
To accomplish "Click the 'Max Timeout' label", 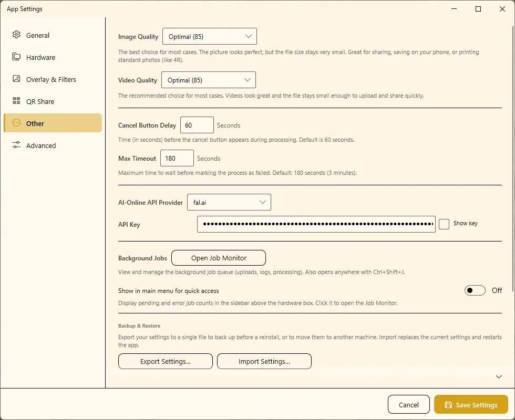I will (x=137, y=159).
